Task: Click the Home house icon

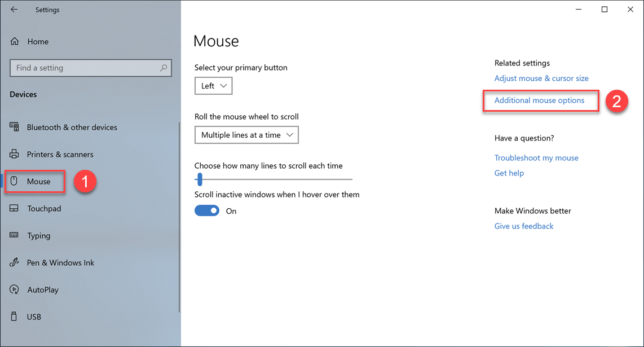Action: click(x=15, y=42)
